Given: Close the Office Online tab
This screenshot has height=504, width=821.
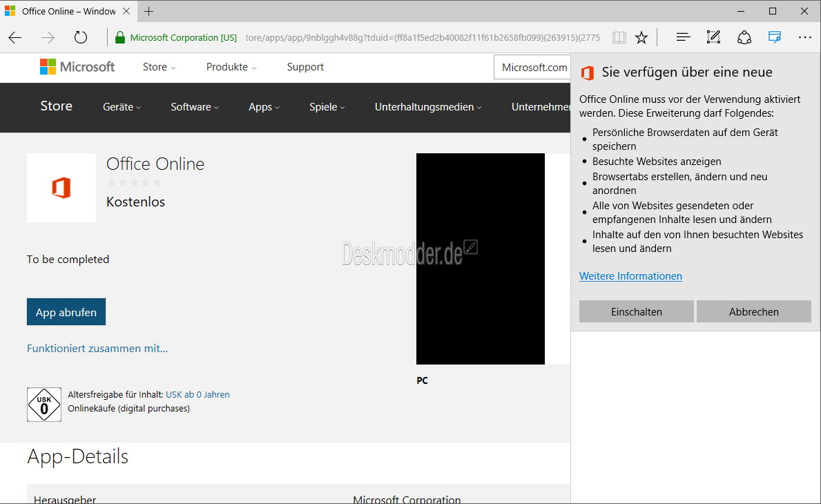Looking at the screenshot, I should [x=126, y=11].
